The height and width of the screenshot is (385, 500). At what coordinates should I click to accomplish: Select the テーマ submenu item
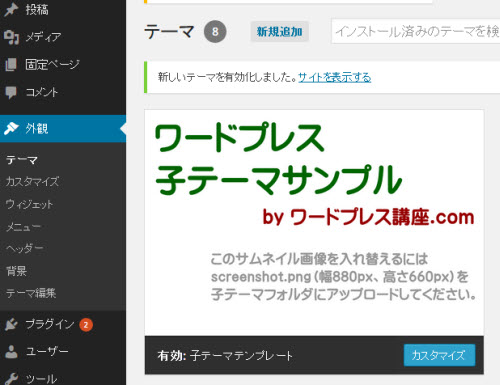click(22, 160)
